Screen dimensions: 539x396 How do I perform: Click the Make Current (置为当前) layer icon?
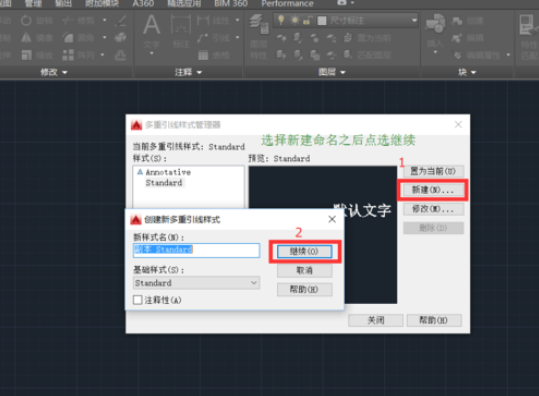point(348,37)
